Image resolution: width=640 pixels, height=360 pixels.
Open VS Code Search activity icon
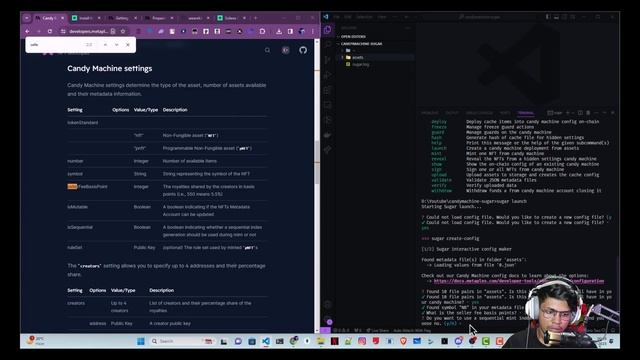[327, 45]
